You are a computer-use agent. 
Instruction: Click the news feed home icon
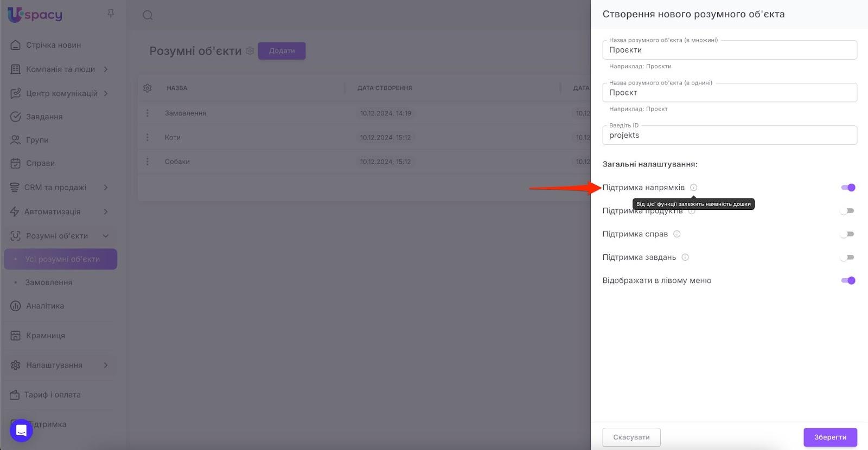16,45
